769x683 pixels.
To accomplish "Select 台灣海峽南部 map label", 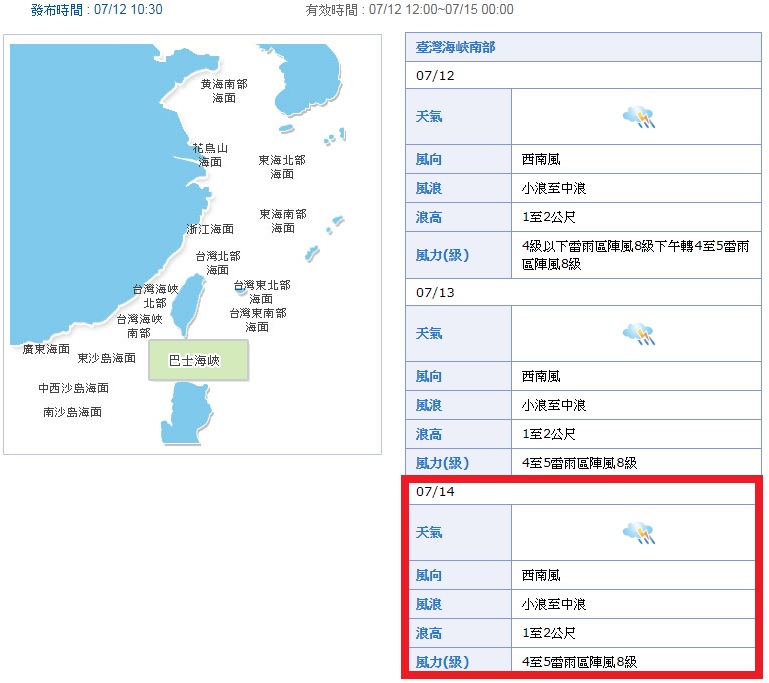I will pos(138,326).
